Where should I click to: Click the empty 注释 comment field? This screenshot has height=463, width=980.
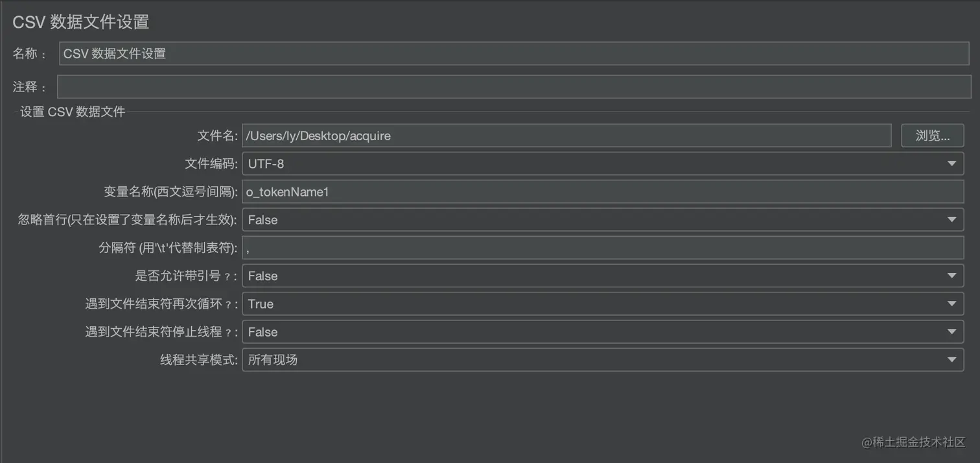[454, 86]
